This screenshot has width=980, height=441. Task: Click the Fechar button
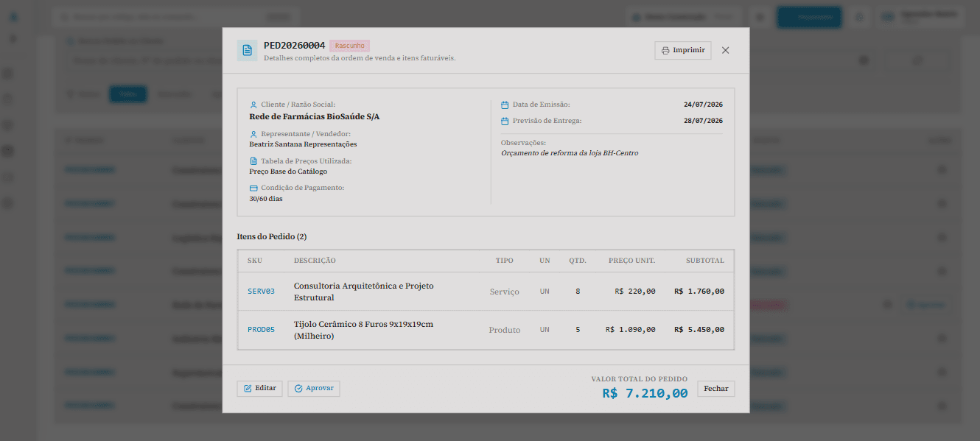[x=715, y=388]
